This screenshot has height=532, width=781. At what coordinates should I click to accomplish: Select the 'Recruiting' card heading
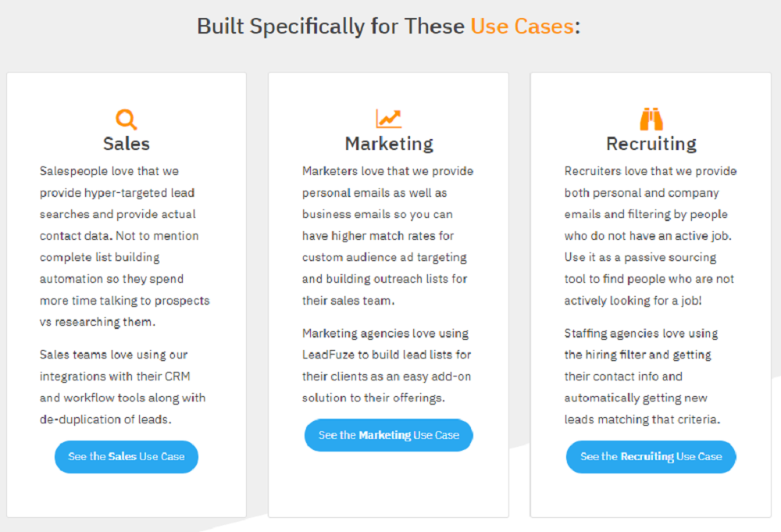pos(651,144)
